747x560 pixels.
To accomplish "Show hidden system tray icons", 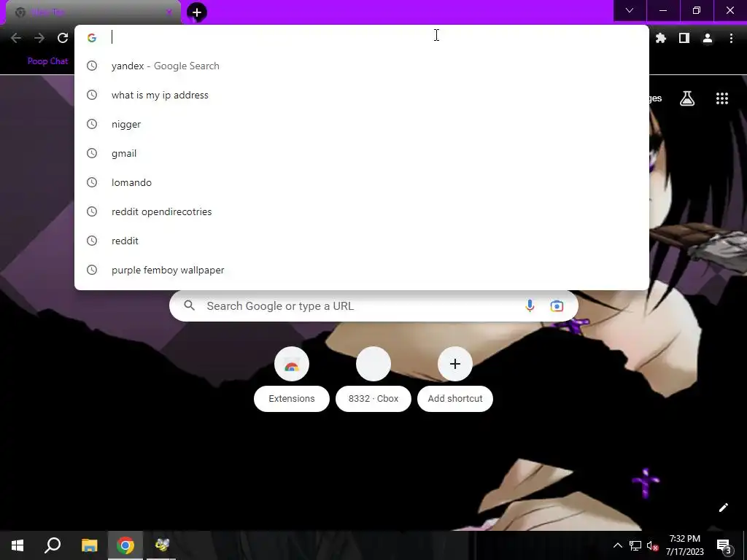I will click(x=617, y=545).
